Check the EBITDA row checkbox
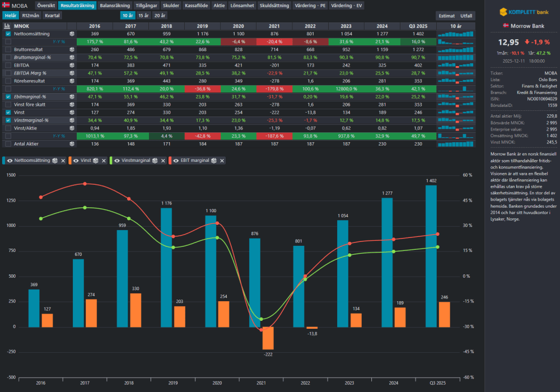 click(8, 66)
